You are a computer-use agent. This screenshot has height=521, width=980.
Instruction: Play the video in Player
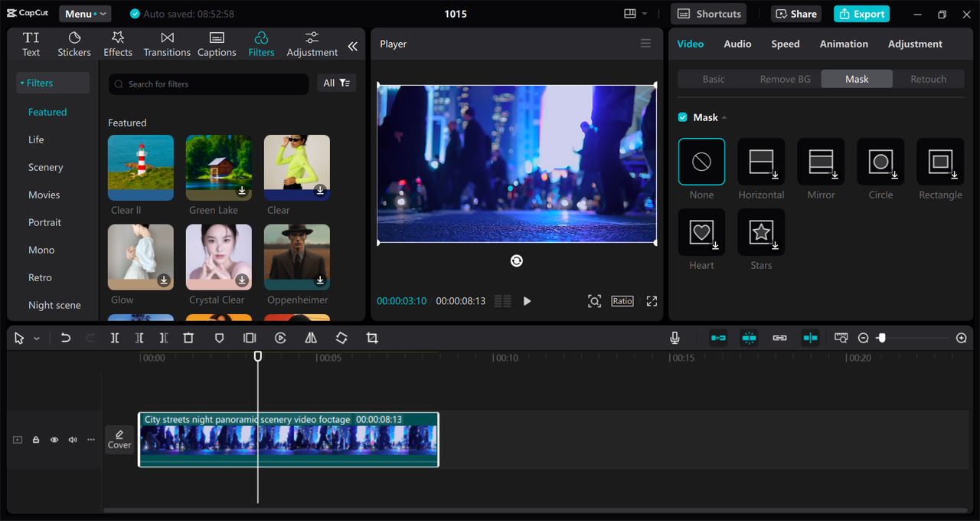point(527,301)
